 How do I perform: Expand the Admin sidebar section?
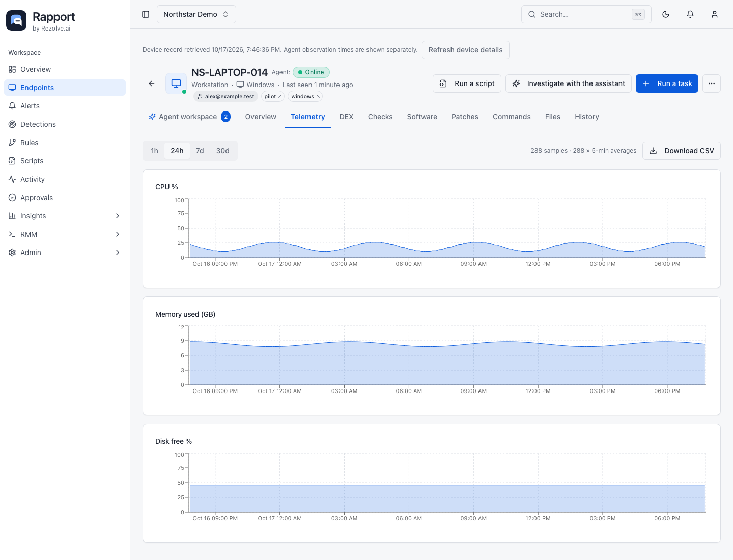pos(65,253)
